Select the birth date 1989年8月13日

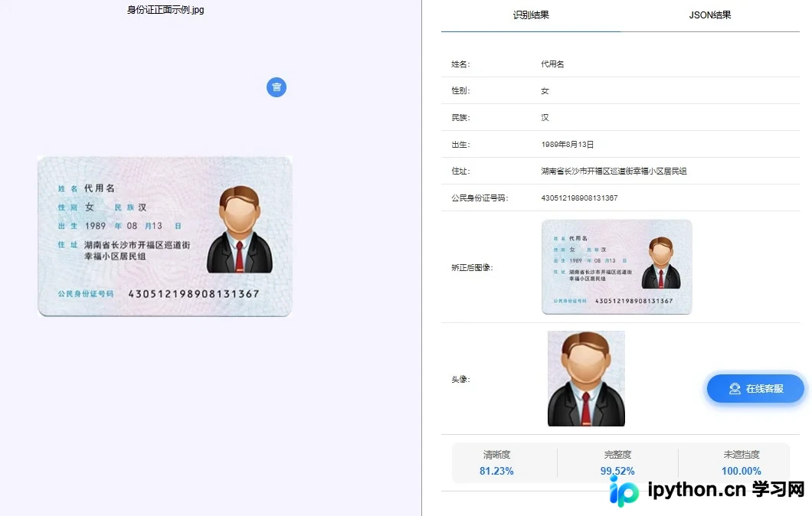click(x=567, y=145)
